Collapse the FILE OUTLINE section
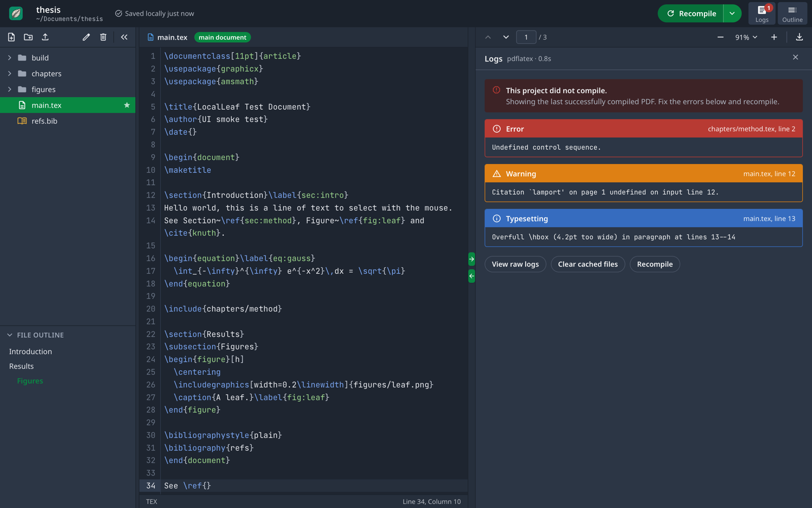The width and height of the screenshot is (812, 508). 10,335
